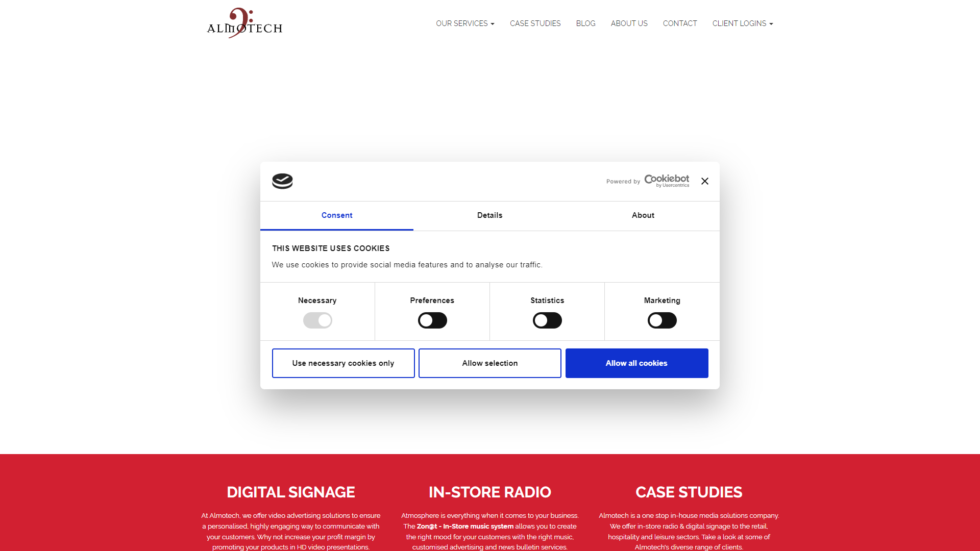Switch to the Details tab
980x551 pixels.
[x=489, y=215]
